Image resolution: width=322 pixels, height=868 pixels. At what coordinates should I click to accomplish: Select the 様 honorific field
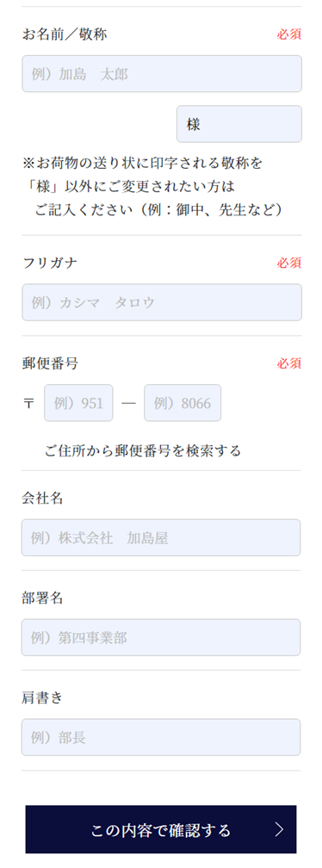click(x=239, y=124)
